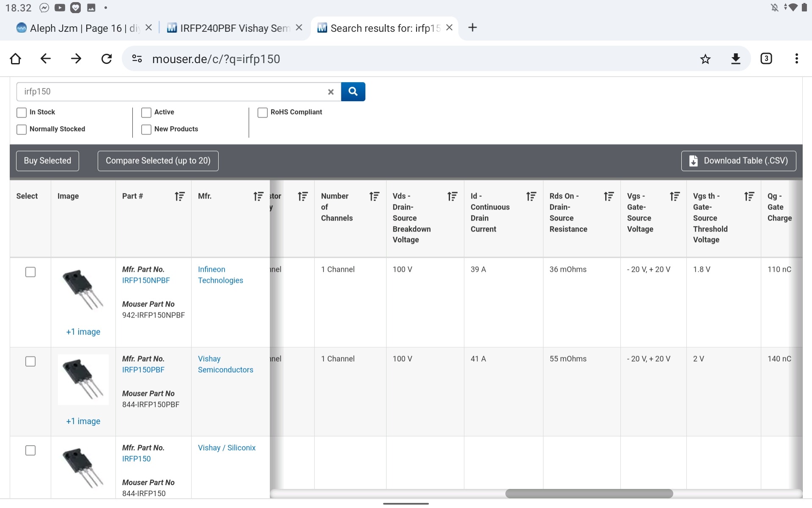Select the Vishay / Siliconix IRFP150 row checkbox
The height and width of the screenshot is (508, 812).
click(30, 450)
